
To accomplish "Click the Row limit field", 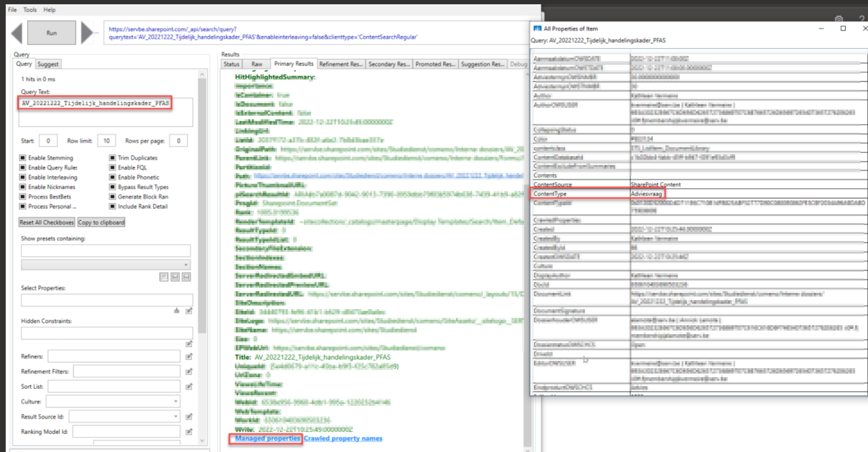I will (x=107, y=141).
